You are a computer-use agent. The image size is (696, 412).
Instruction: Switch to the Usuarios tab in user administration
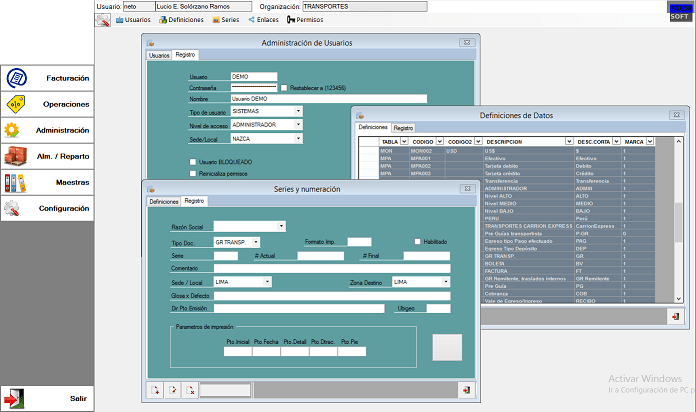coord(159,55)
